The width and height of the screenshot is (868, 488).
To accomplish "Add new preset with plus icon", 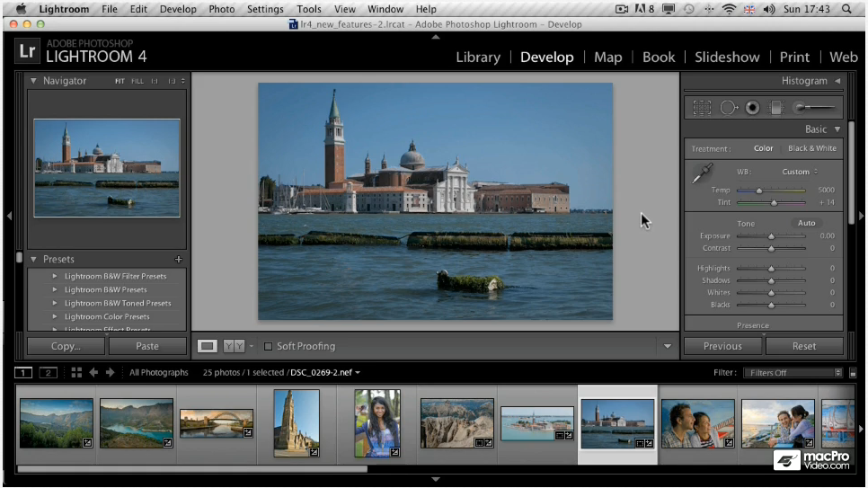I will pyautogui.click(x=178, y=259).
